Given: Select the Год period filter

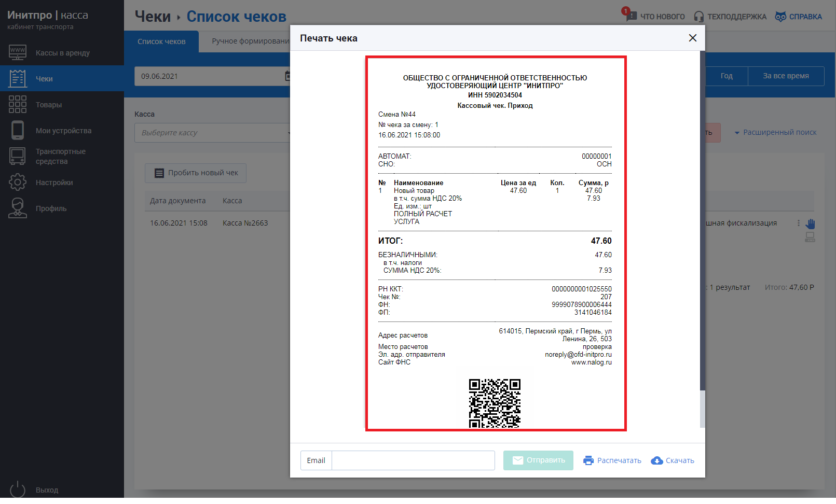Looking at the screenshot, I should point(727,76).
